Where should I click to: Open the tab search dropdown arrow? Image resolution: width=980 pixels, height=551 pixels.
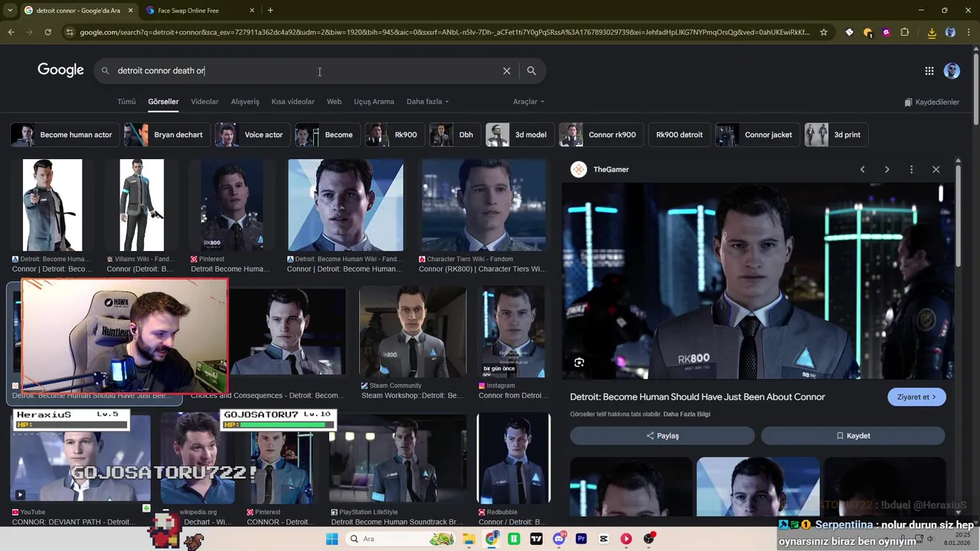[x=10, y=11]
